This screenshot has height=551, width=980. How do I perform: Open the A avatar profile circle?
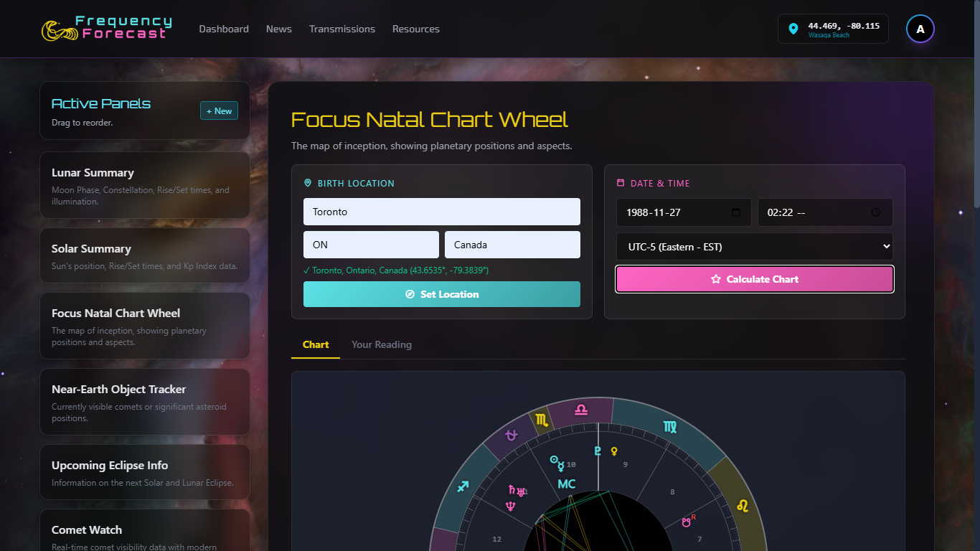click(920, 29)
